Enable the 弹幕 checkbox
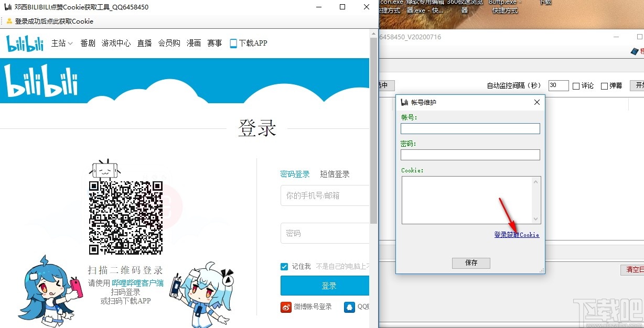This screenshot has height=328, width=644. 604,85
